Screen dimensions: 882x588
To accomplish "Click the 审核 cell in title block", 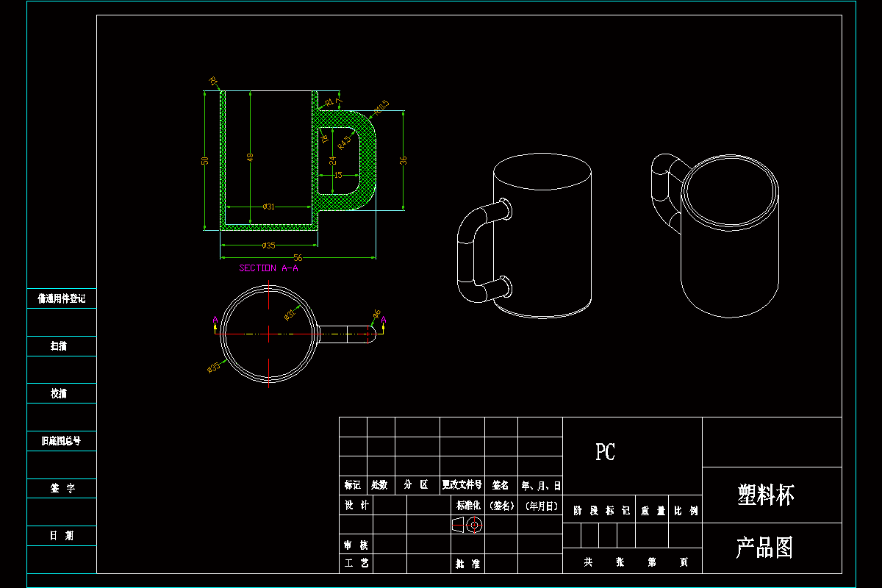I will click(356, 545).
